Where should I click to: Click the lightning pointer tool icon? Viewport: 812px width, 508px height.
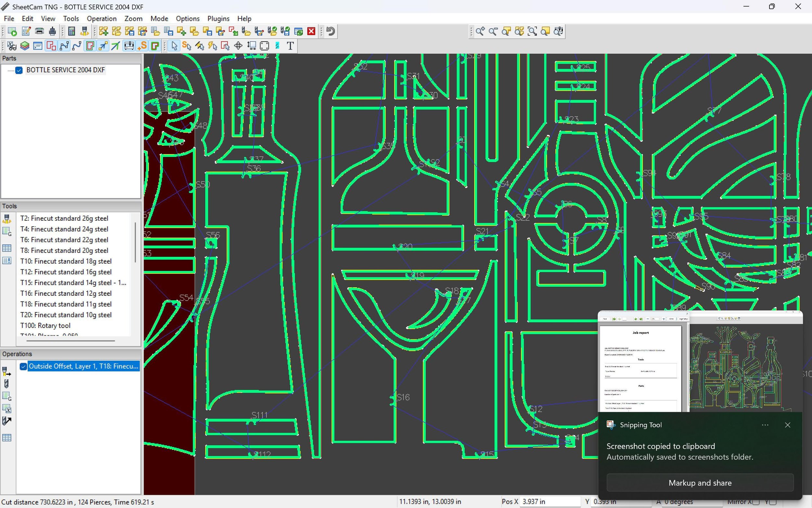pyautogui.click(x=212, y=46)
